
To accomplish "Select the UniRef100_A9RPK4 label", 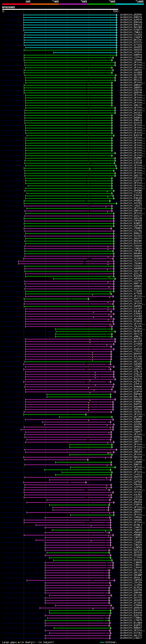I will (x=131, y=55).
